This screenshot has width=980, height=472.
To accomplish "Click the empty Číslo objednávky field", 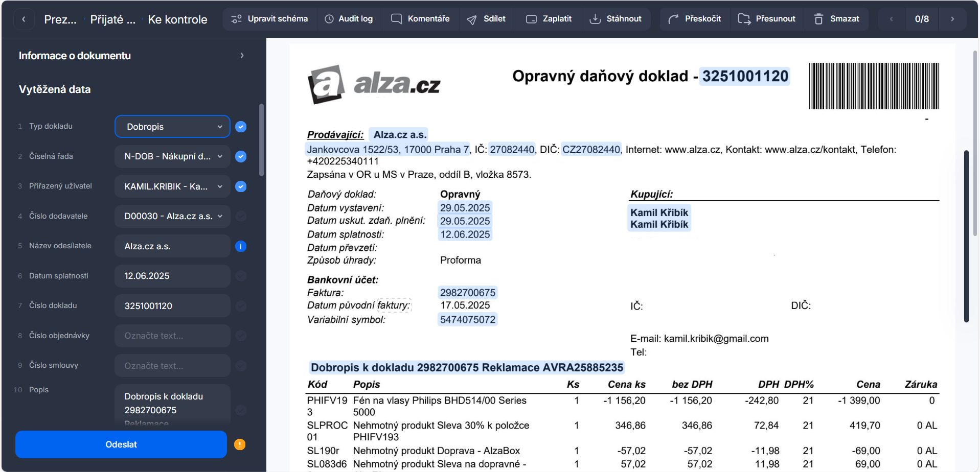I will click(172, 336).
